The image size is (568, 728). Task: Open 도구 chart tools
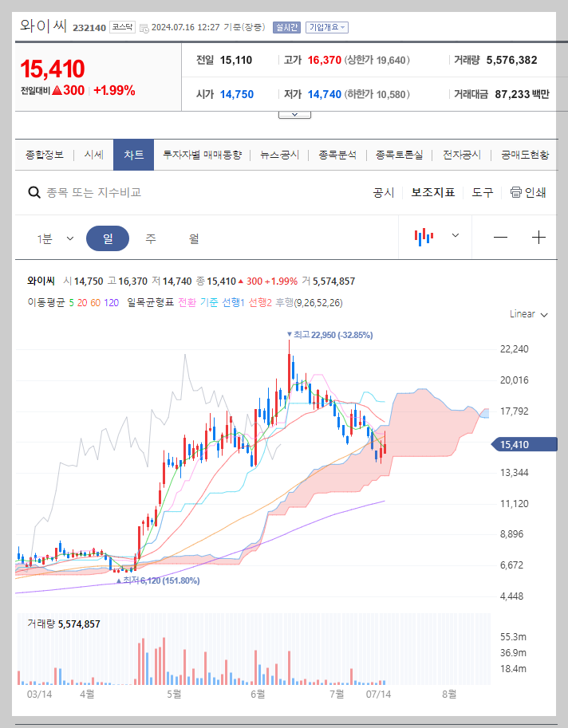pyautogui.click(x=482, y=191)
